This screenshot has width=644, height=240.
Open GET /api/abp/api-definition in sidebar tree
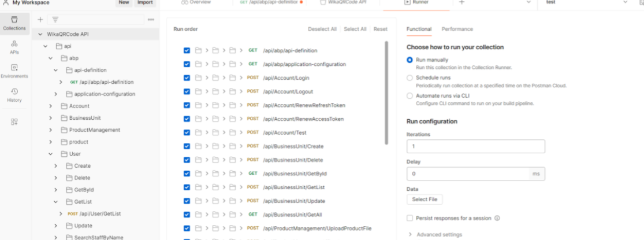(102, 82)
